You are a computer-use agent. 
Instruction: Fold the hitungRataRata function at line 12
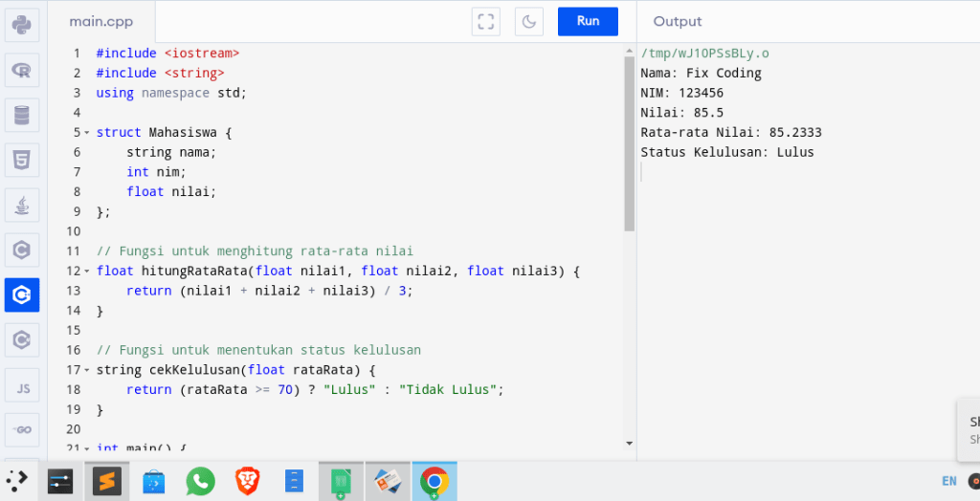tap(87, 272)
